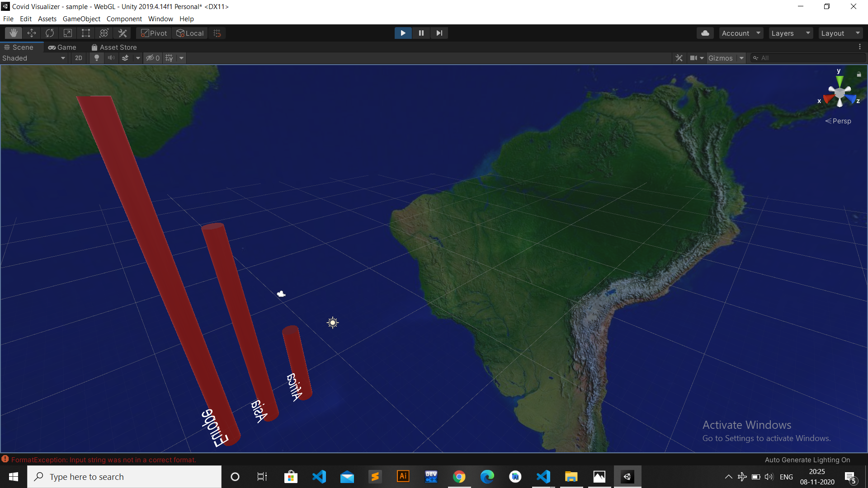Screen dimensions: 868x488
Task: Select the Rotate tool
Action: click(50, 33)
